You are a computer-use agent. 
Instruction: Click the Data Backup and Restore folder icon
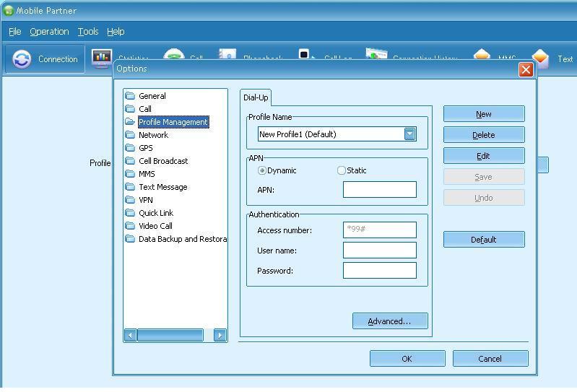pos(130,239)
